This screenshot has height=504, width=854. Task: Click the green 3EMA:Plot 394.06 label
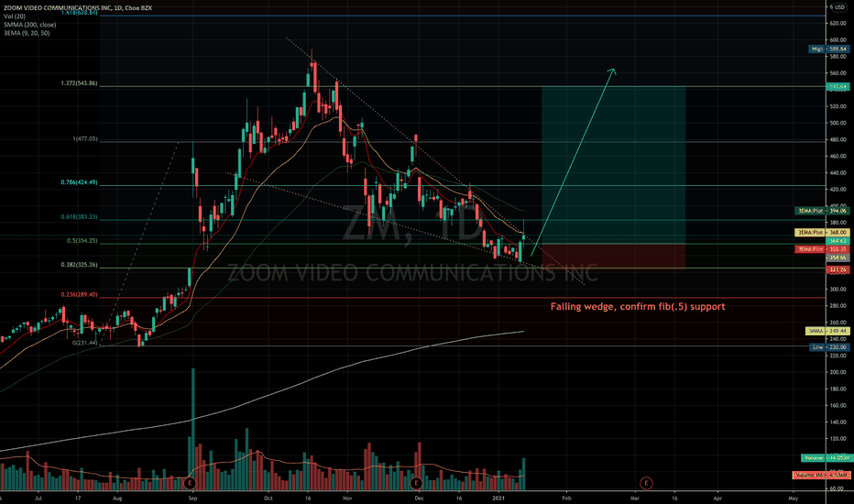(x=822, y=211)
